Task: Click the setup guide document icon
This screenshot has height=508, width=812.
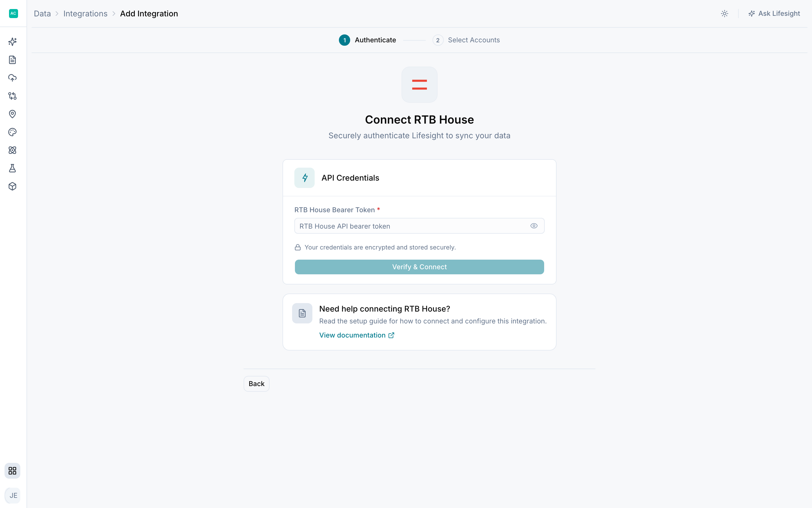Action: (302, 313)
